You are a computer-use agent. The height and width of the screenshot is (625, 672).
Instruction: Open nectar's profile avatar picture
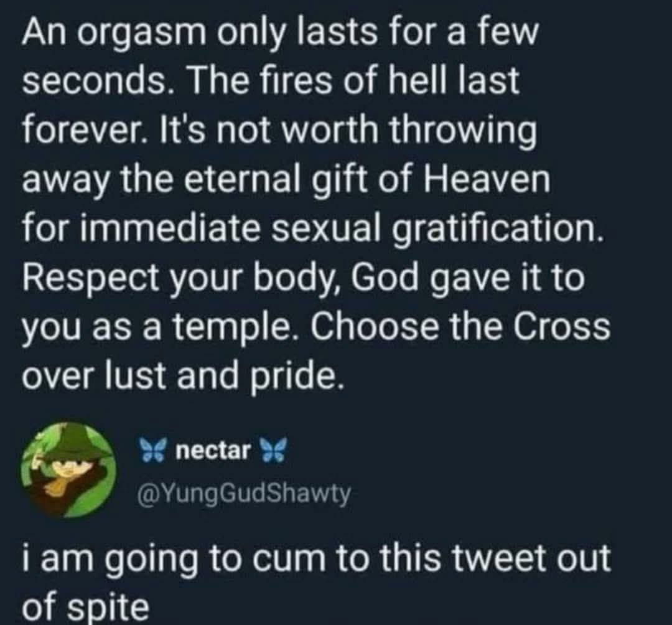pos(68,469)
